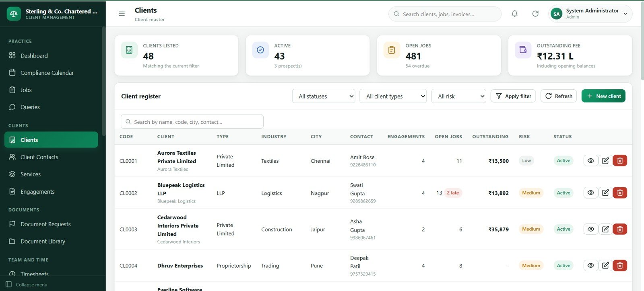Open the All statuses dropdown

click(x=324, y=96)
